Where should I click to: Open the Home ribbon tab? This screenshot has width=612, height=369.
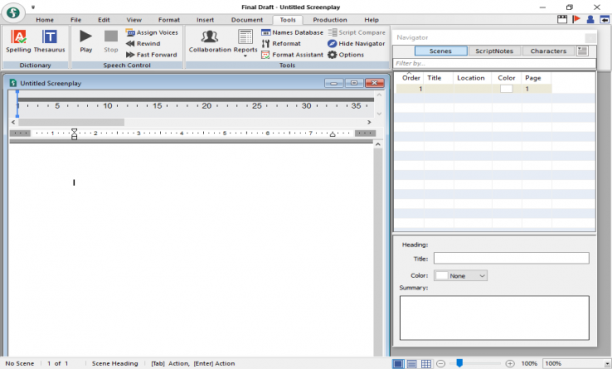tap(45, 20)
